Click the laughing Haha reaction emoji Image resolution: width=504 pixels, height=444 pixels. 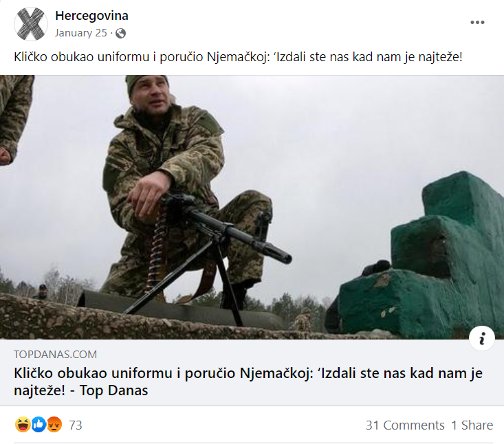pyautogui.click(x=23, y=425)
